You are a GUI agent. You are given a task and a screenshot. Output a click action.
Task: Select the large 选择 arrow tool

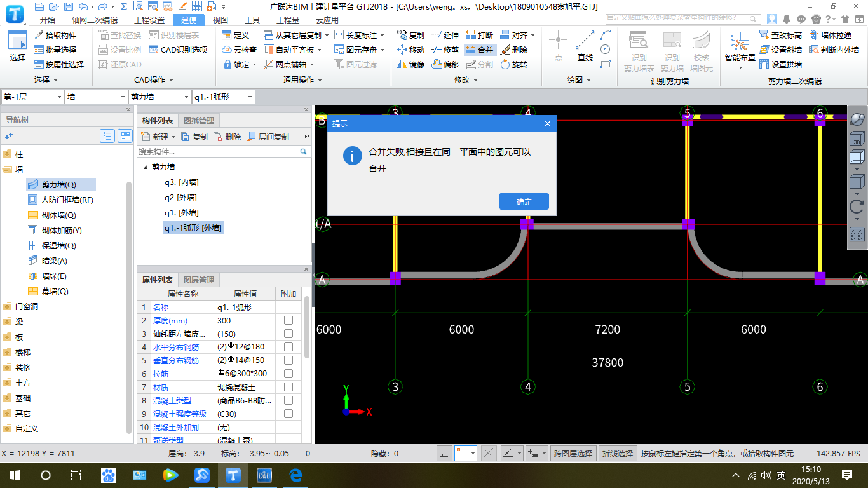pos(17,46)
